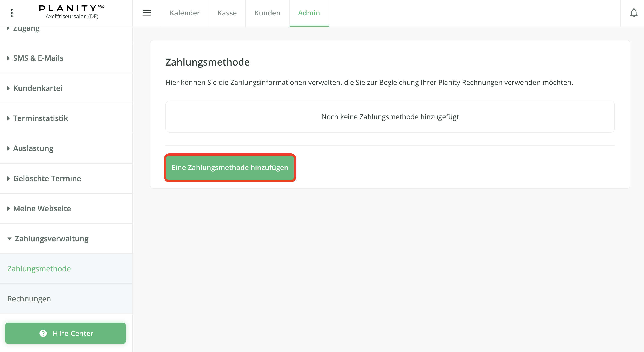The height and width of the screenshot is (352, 644).
Task: Open the three-dot options menu
Action: (x=12, y=13)
